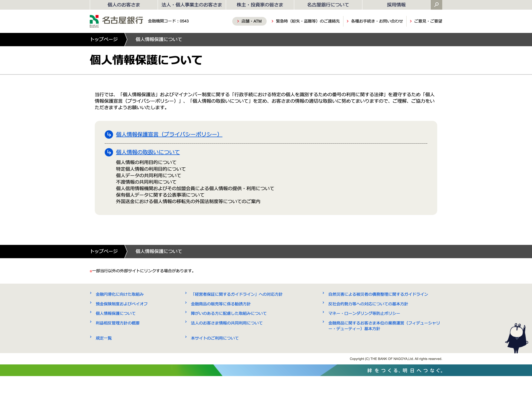The height and width of the screenshot is (399, 532).
Task: Click 絆をつくる、明日へつなぐ。 bottom banner
Action: (405, 370)
